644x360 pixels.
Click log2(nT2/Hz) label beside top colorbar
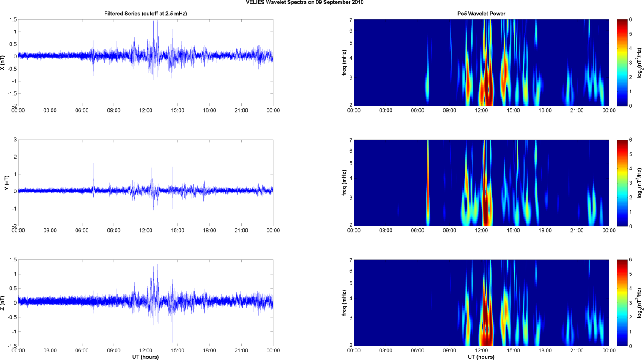tap(640, 63)
